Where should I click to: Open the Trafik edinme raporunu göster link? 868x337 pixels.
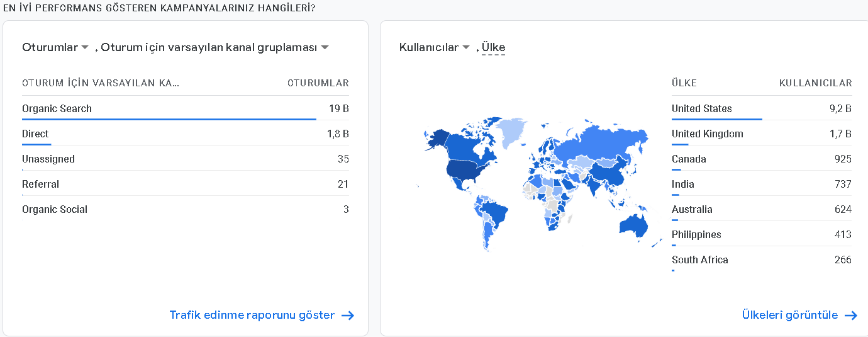coord(252,315)
